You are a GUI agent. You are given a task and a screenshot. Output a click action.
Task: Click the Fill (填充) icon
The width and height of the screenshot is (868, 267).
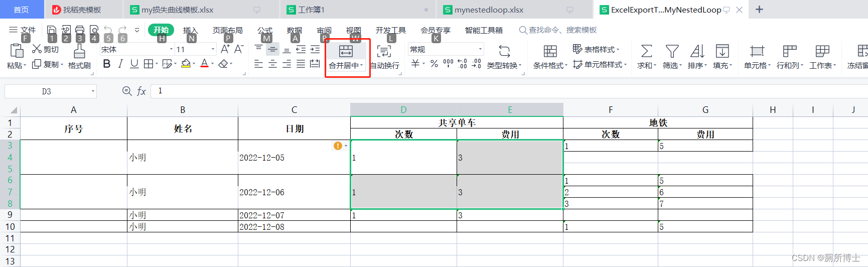tap(722, 51)
